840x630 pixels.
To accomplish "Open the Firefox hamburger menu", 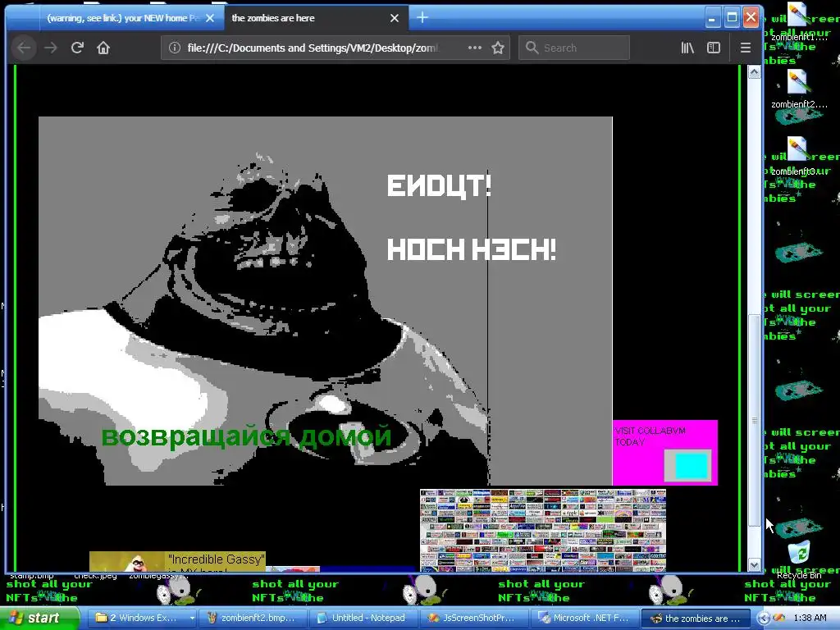I will pos(745,48).
